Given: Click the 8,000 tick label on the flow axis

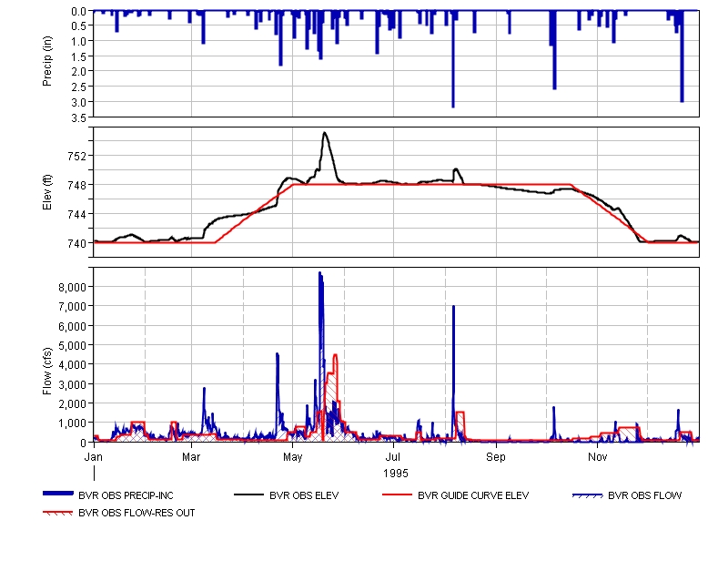Looking at the screenshot, I should click(72, 287).
